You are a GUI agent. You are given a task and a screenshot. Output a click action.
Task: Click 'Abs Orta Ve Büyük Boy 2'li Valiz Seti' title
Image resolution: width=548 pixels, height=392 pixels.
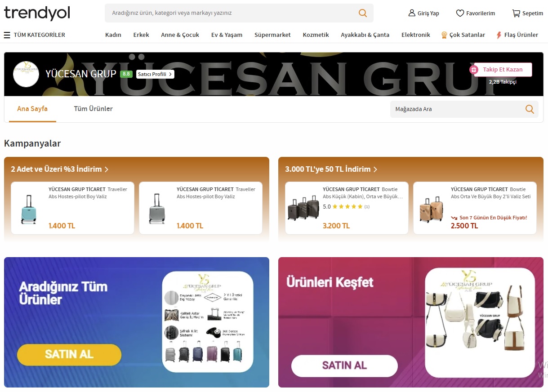point(491,196)
